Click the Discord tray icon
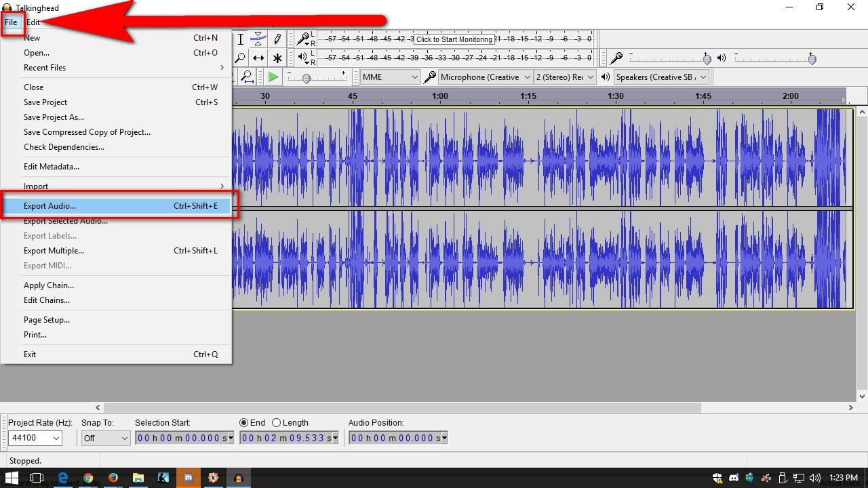 point(733,478)
